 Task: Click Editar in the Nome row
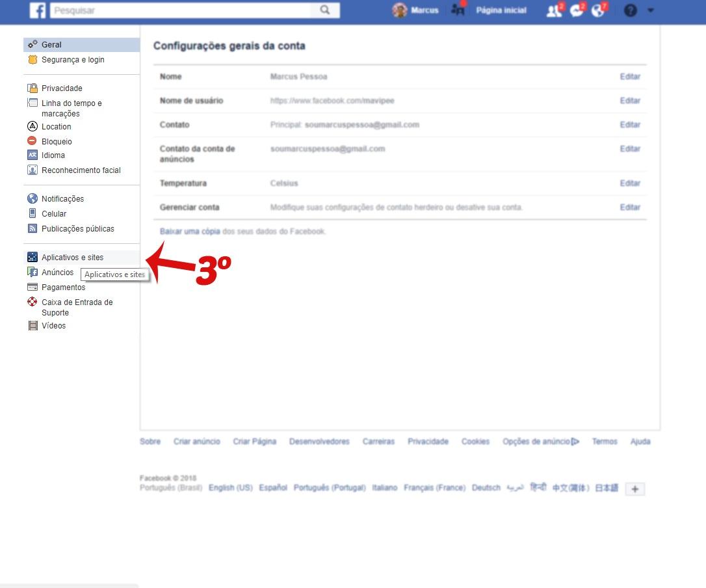pos(630,77)
